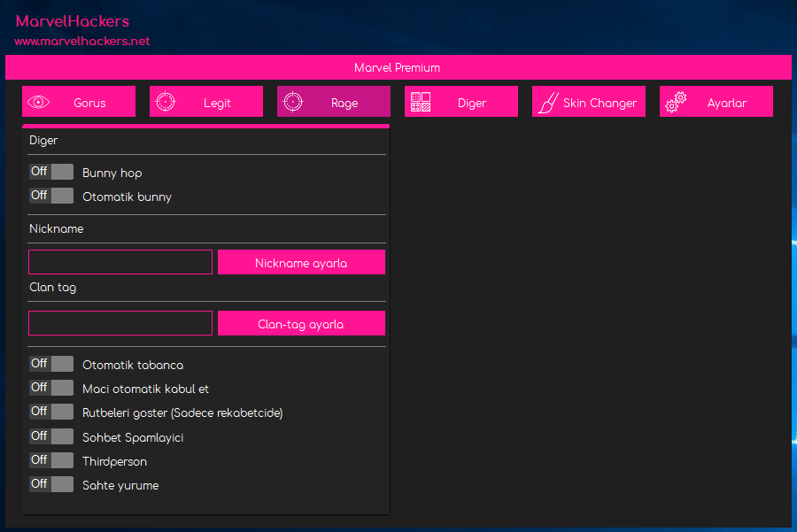Switch on Sahte yurume toggle

(51, 483)
